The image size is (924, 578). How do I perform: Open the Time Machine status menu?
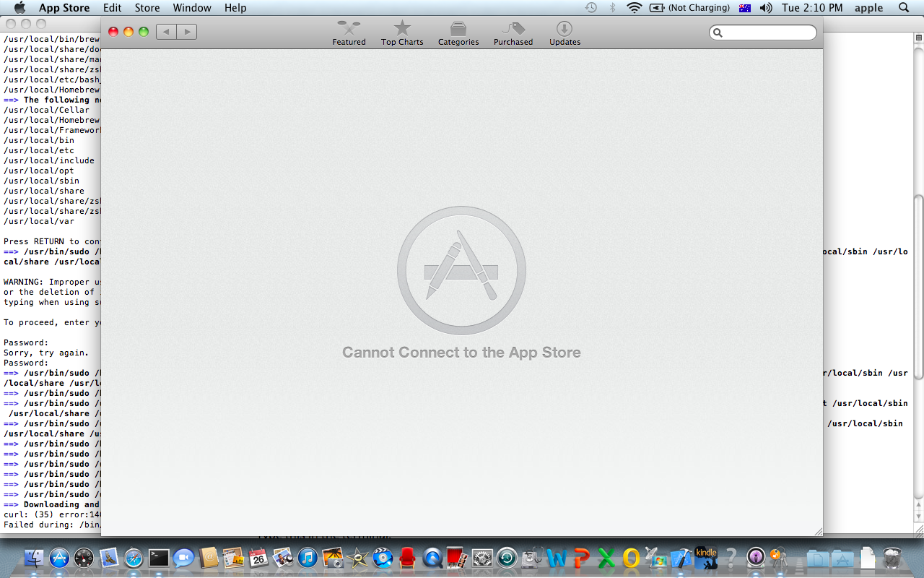tap(591, 8)
